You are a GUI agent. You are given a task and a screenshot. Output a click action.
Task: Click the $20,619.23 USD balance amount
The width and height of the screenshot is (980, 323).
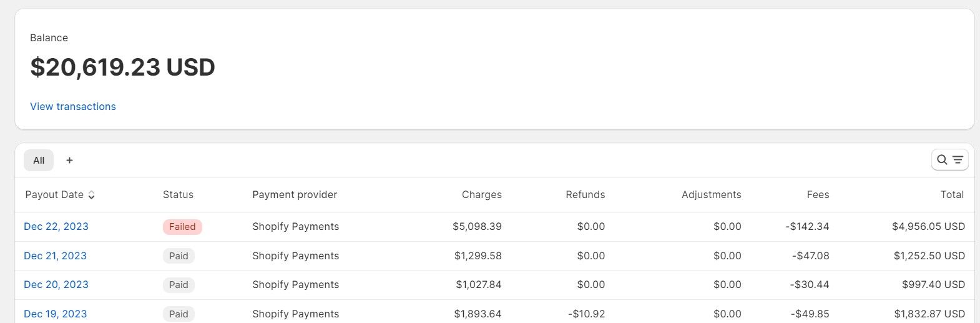coord(122,67)
